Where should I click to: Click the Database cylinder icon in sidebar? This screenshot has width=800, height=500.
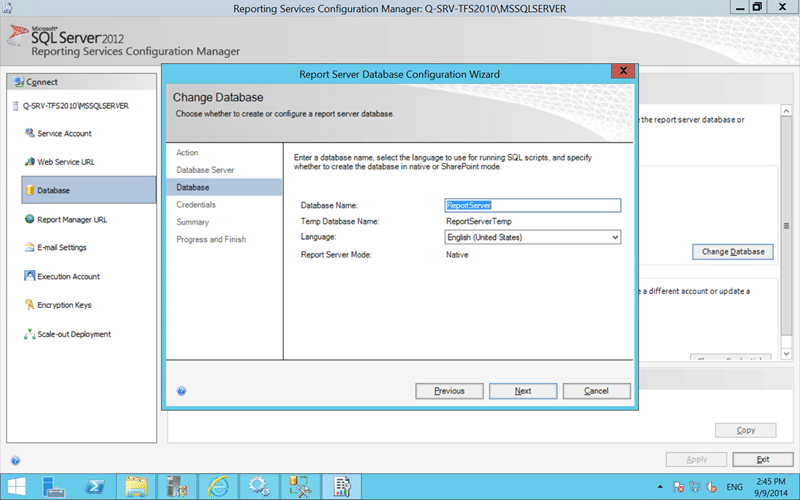click(30, 190)
